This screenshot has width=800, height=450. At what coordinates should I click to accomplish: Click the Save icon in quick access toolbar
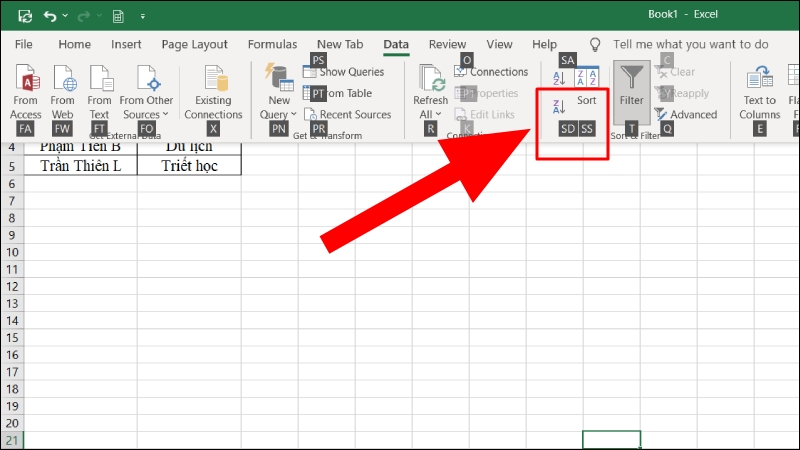[25, 16]
